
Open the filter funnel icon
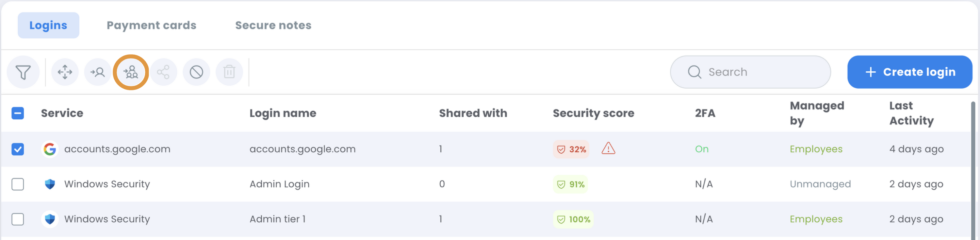23,72
